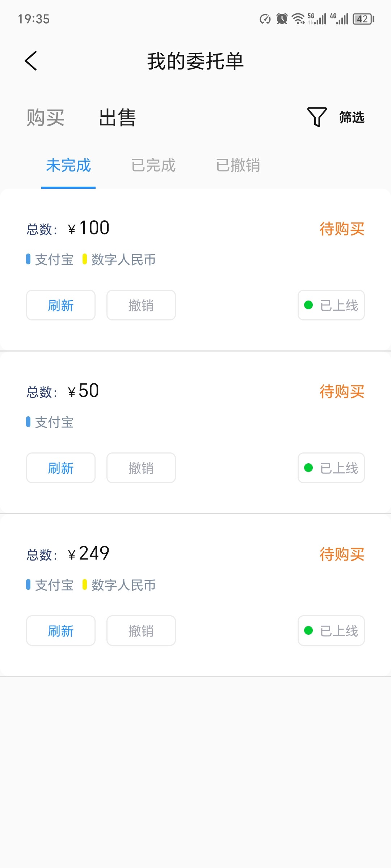Switch to the 已完成 tab

click(x=153, y=166)
